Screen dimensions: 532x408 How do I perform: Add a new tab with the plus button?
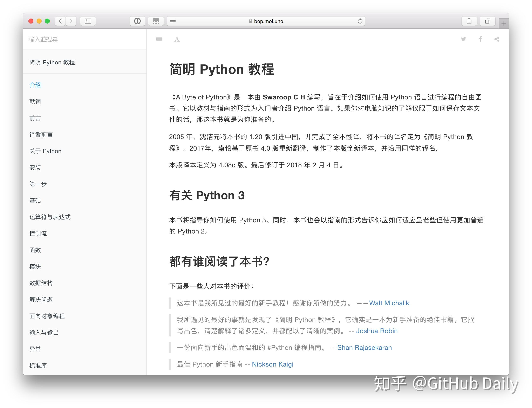(x=504, y=24)
